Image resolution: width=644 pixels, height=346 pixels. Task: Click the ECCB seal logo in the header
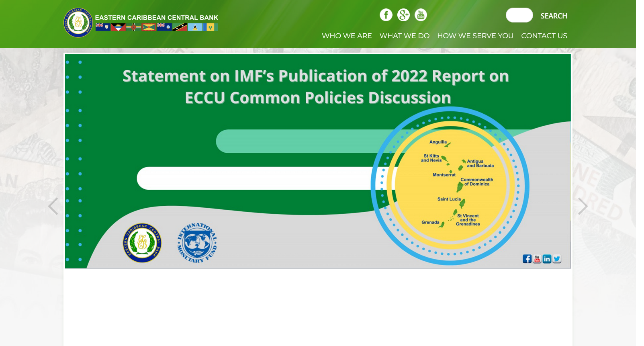coord(78,23)
